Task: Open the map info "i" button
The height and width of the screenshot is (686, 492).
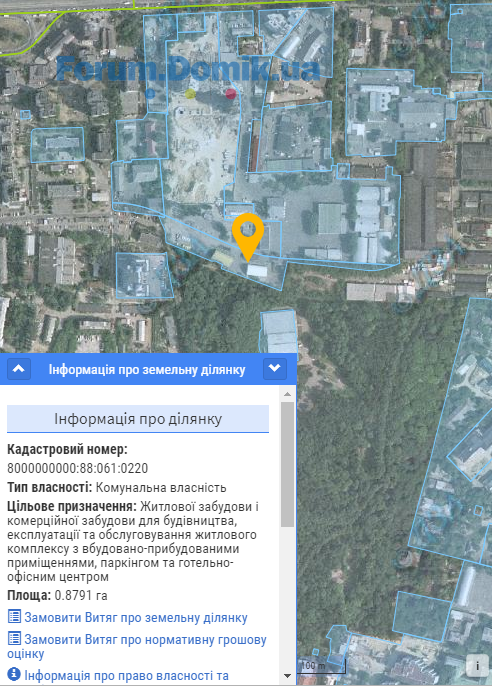Action: pos(477,666)
